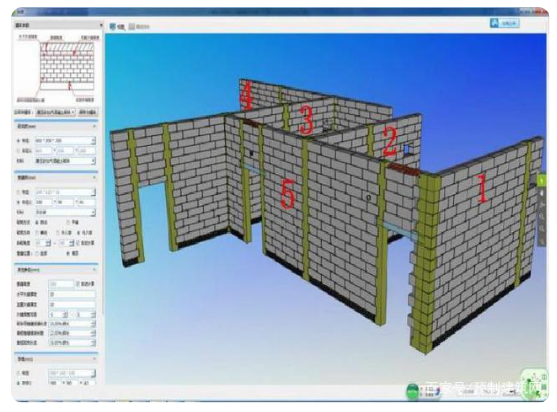This screenshot has height=412, width=557.
Task: Select the custom size radio in second section
Action: [x=19, y=202]
